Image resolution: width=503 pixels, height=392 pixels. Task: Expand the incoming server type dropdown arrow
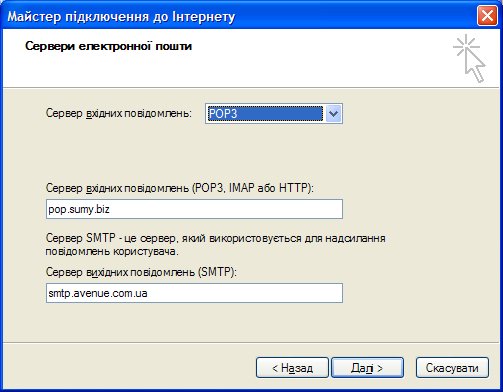(x=333, y=114)
